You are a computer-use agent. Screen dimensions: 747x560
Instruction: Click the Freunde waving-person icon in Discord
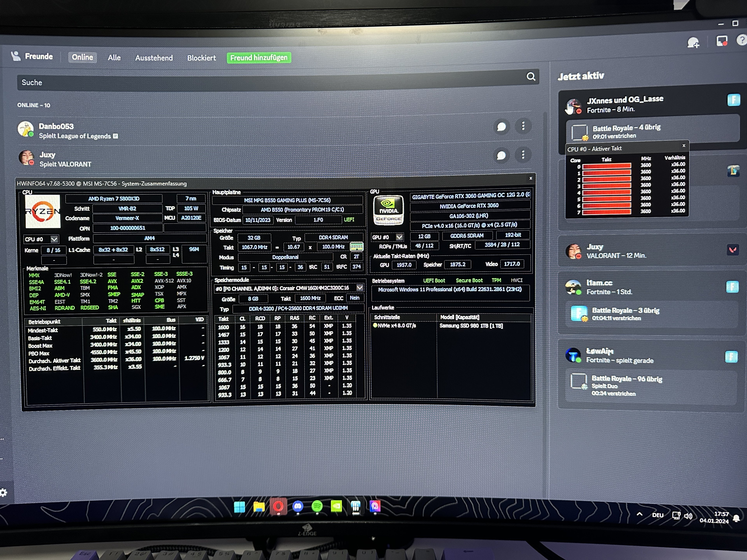(16, 56)
